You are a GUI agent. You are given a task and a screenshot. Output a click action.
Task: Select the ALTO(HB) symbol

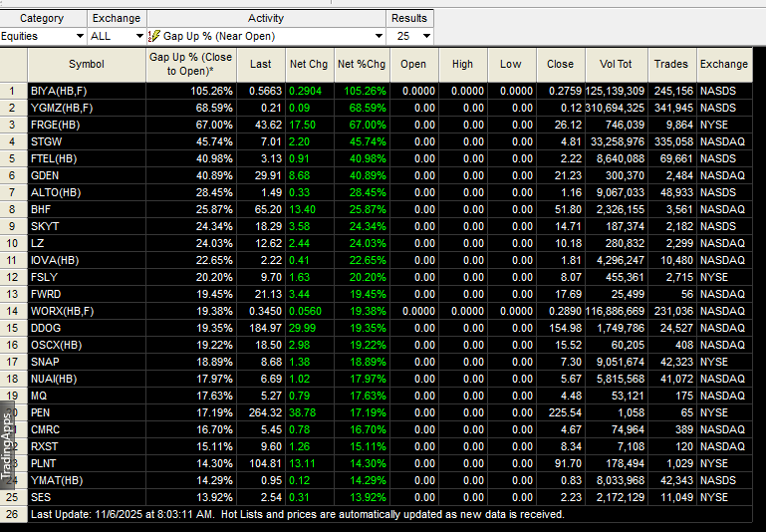pyautogui.click(x=56, y=192)
